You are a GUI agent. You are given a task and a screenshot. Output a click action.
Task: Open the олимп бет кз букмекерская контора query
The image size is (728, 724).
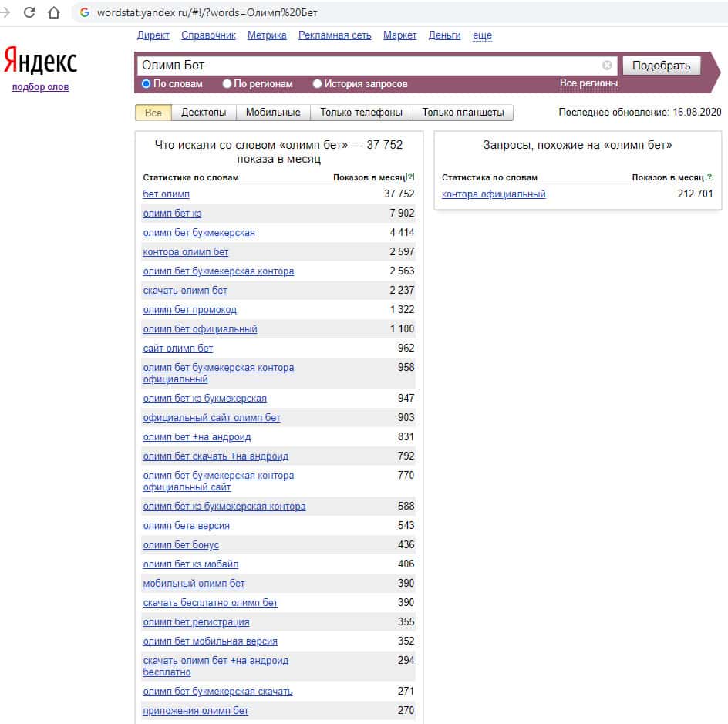(224, 507)
